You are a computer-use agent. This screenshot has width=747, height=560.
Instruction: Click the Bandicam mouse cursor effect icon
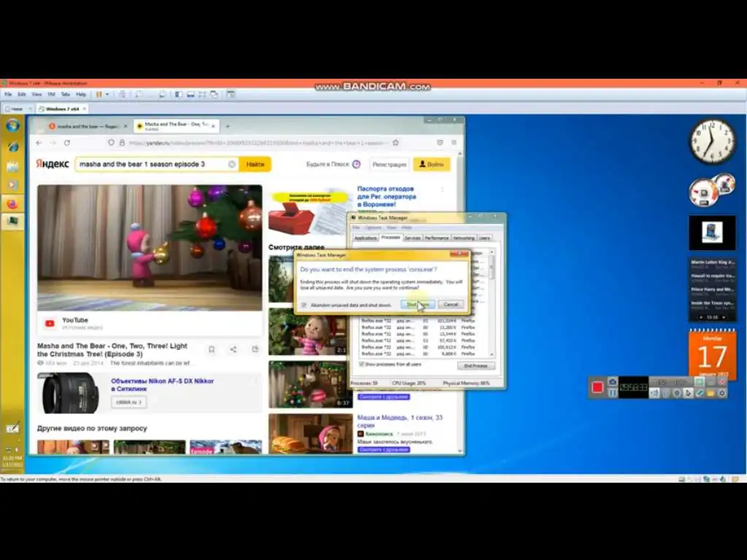[688, 393]
